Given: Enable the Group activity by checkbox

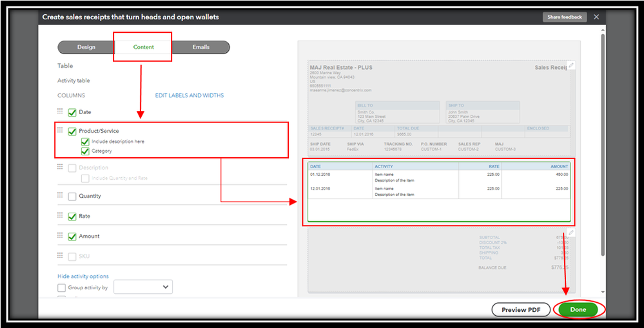Looking at the screenshot, I should (x=62, y=288).
